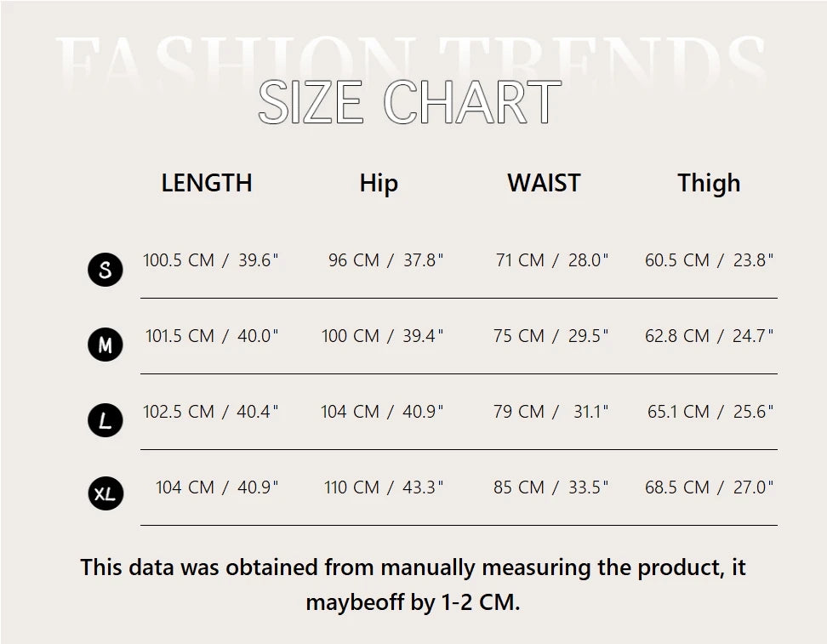This screenshot has width=827, height=644.
Task: Select the black M size badge
Action: [x=106, y=345]
